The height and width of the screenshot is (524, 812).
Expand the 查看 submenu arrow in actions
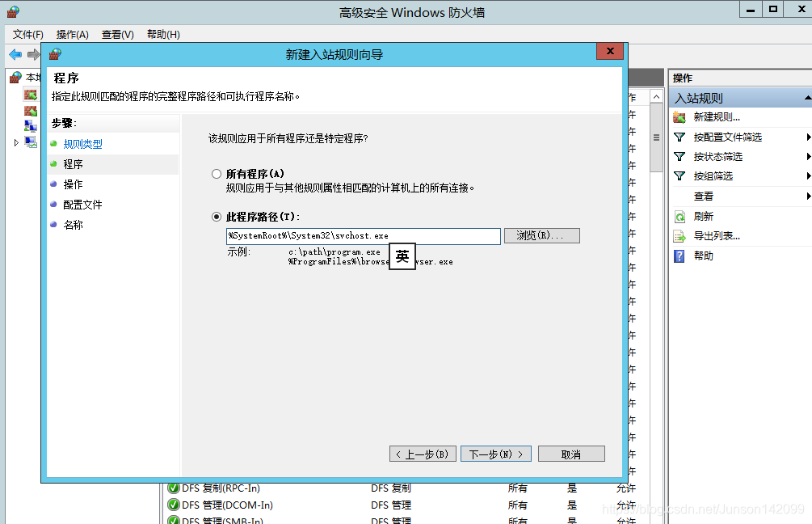[x=809, y=196]
